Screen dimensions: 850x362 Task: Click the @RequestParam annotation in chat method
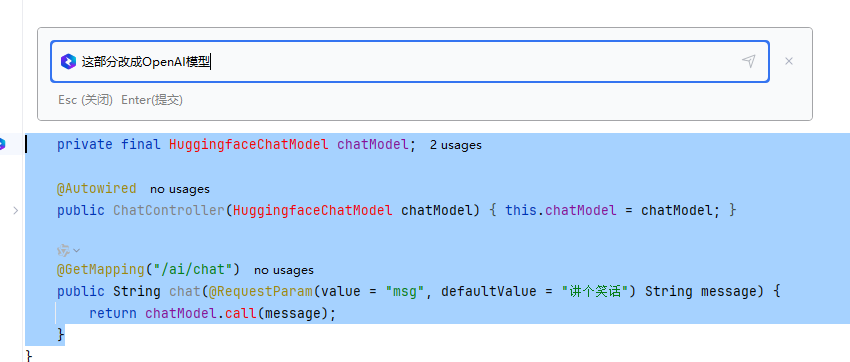(x=261, y=292)
